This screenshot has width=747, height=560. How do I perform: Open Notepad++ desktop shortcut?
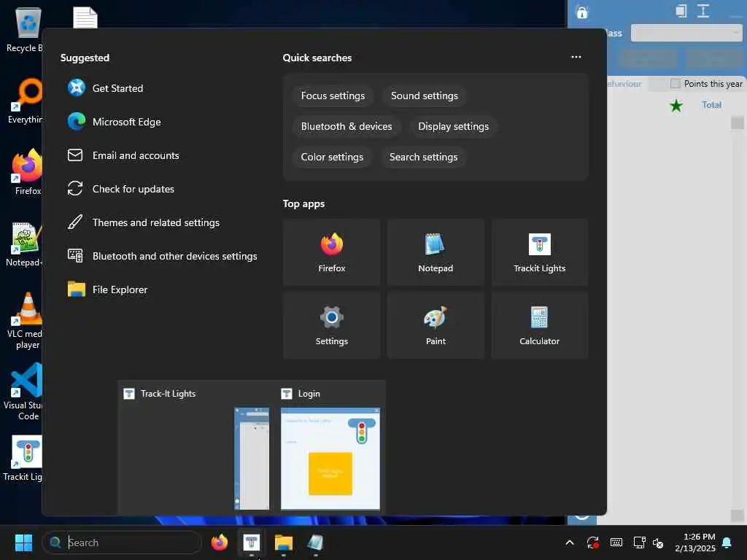[x=26, y=244]
